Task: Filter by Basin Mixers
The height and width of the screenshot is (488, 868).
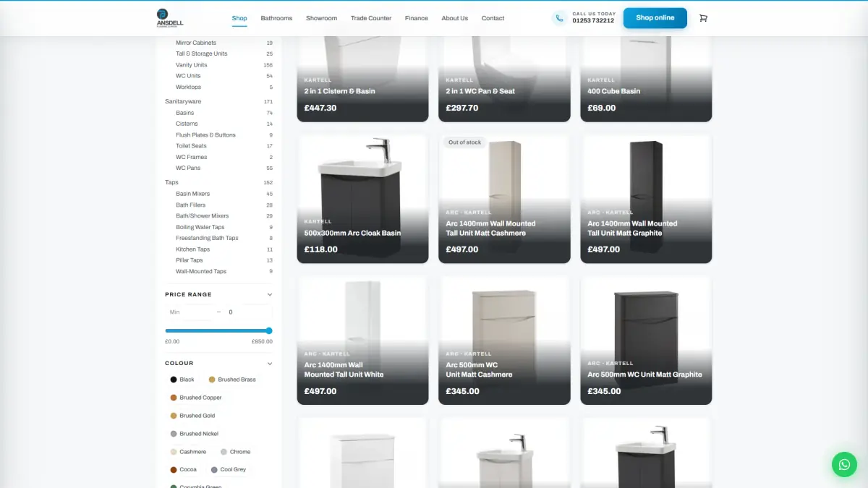Action: click(x=193, y=194)
